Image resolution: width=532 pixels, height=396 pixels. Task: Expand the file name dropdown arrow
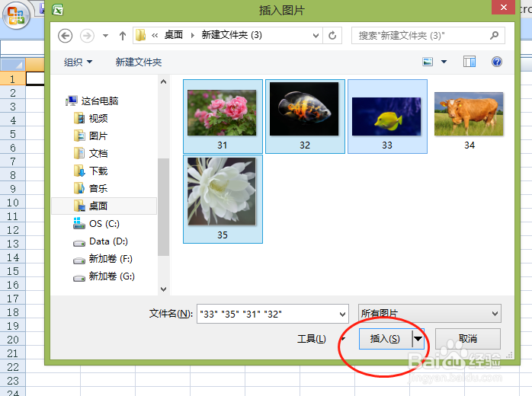click(x=343, y=315)
